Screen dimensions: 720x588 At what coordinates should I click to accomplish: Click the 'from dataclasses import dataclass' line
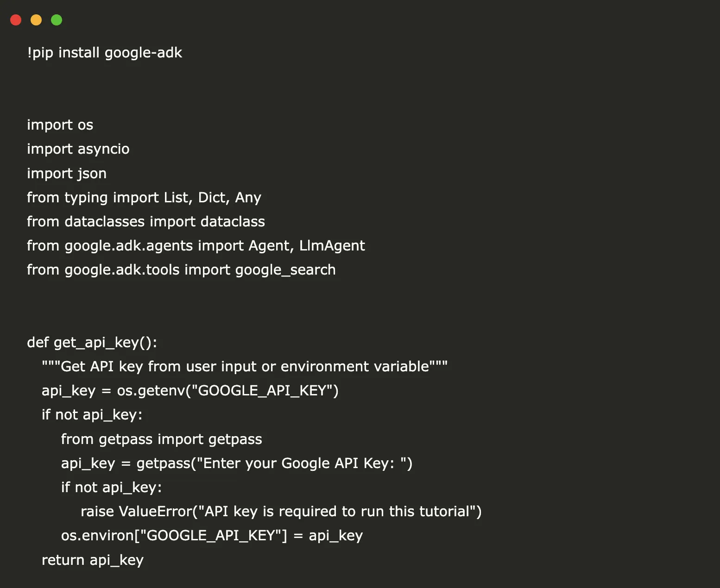[x=145, y=222]
